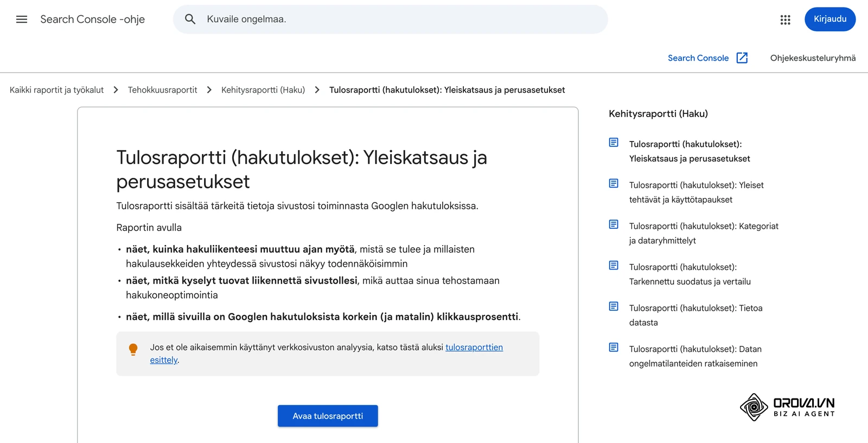Click the Kirjaudu sign-in button

click(830, 19)
